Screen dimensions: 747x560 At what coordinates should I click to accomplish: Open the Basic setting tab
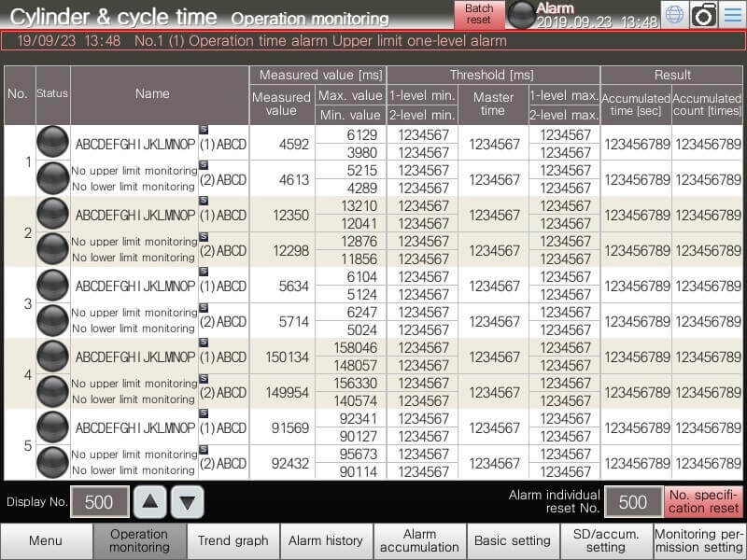point(513,540)
